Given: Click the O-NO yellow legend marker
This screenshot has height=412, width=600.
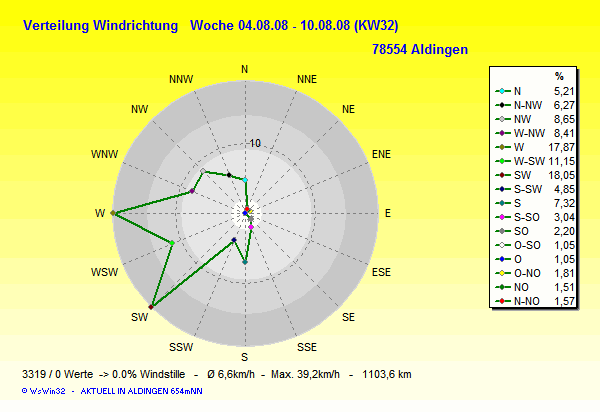Looking at the screenshot, I should pos(501,272).
